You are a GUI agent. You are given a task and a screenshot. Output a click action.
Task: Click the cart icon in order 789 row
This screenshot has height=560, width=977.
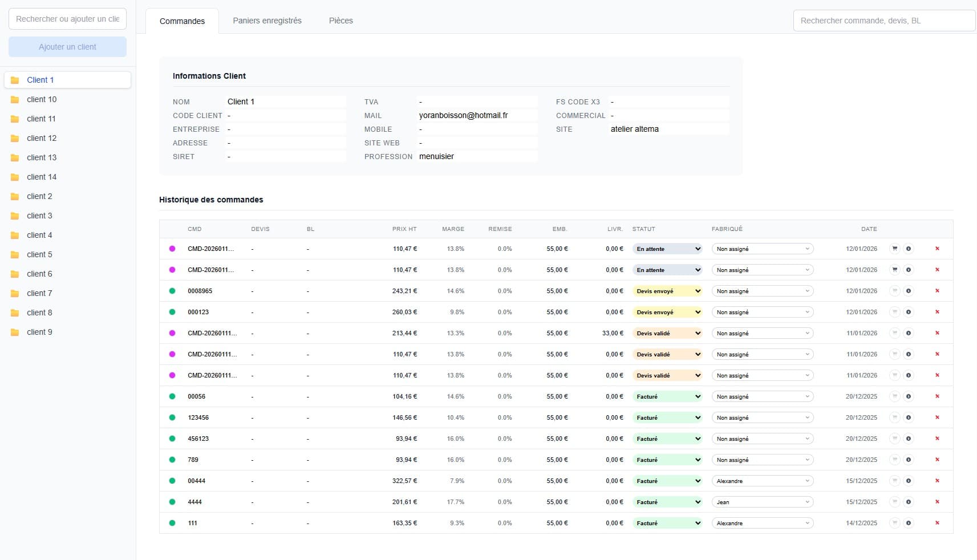(x=895, y=460)
